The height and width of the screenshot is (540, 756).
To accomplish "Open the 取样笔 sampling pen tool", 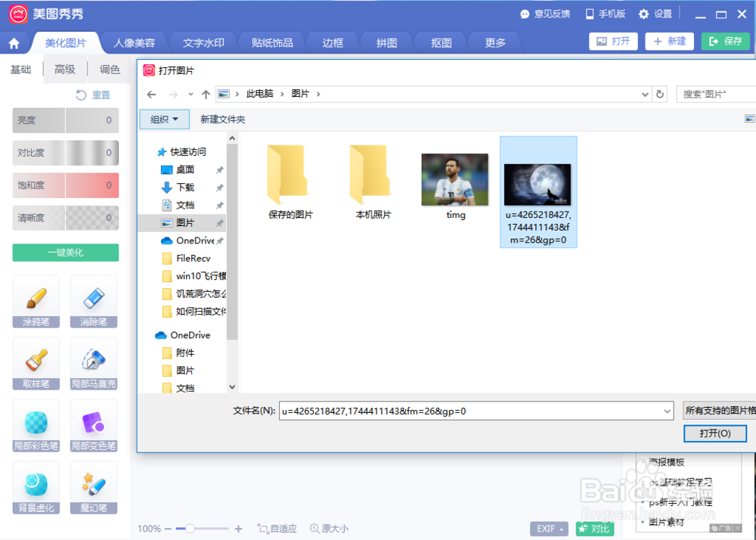I will click(x=36, y=364).
